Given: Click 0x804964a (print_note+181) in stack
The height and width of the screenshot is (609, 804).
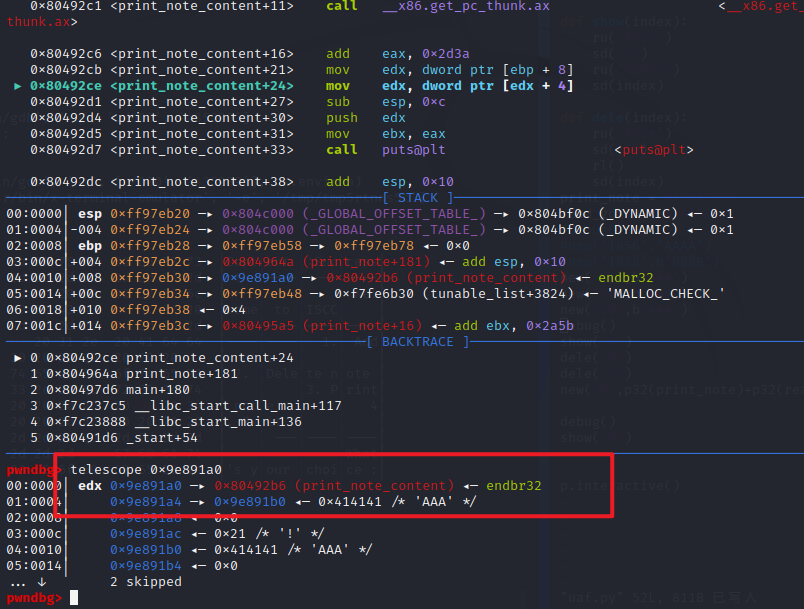Looking at the screenshot, I should point(326,261).
